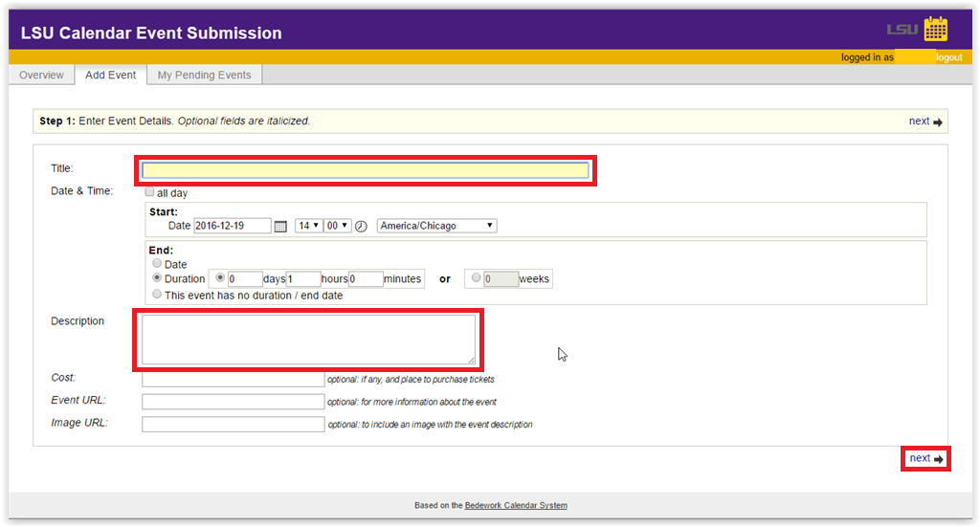Switch to the Overview tab

tap(41, 75)
